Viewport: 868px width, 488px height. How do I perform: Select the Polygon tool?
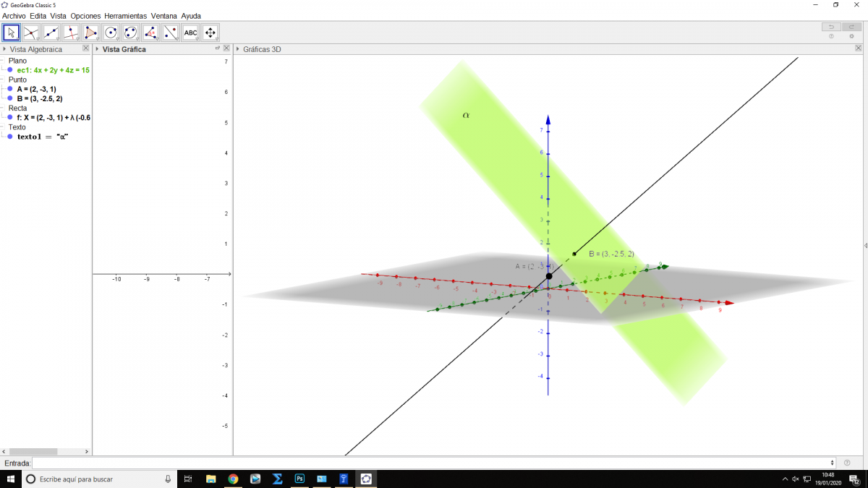(90, 33)
